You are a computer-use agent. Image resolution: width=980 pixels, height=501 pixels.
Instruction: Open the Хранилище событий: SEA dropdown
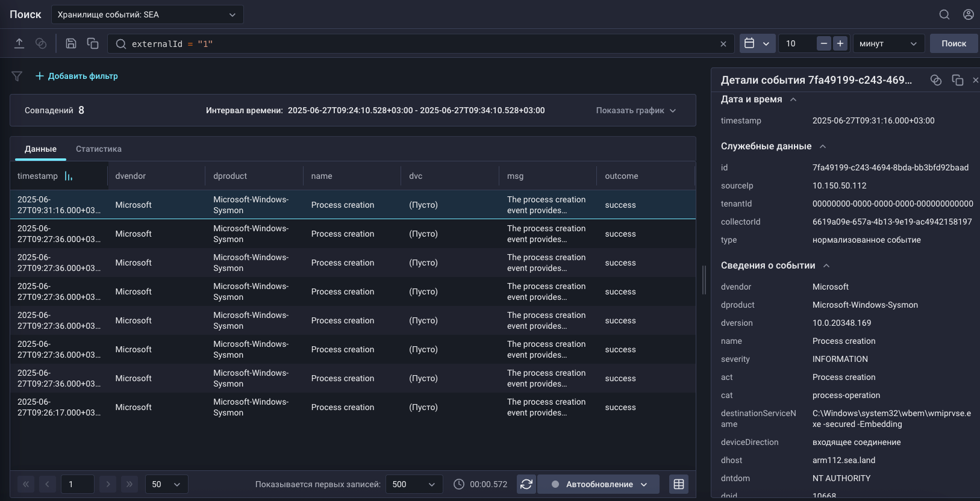148,14
